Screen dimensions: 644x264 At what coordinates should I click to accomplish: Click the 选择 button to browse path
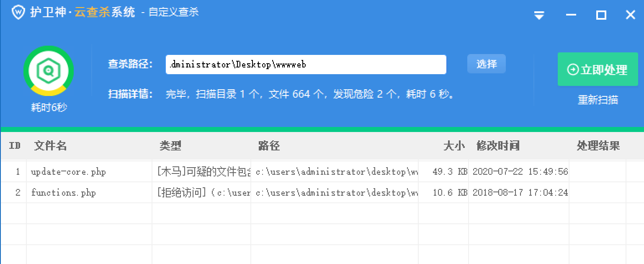click(x=487, y=64)
